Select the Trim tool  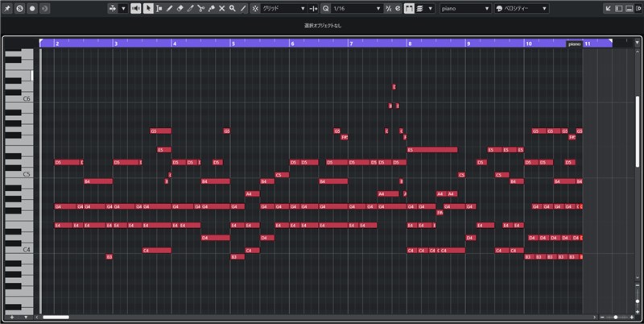coord(190,8)
